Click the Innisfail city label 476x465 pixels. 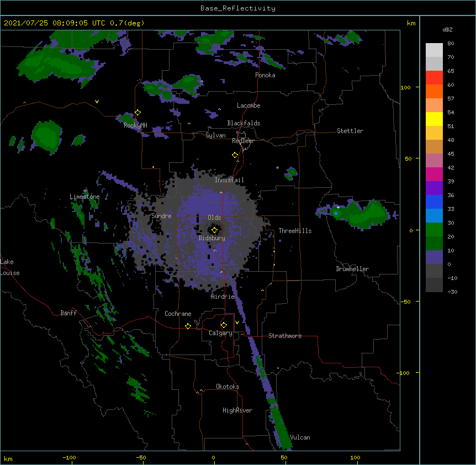point(229,180)
